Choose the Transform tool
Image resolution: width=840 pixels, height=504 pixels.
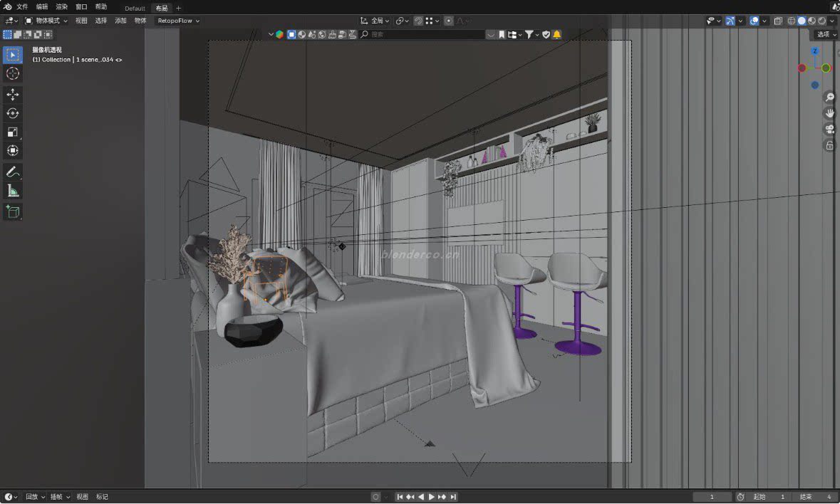13,151
